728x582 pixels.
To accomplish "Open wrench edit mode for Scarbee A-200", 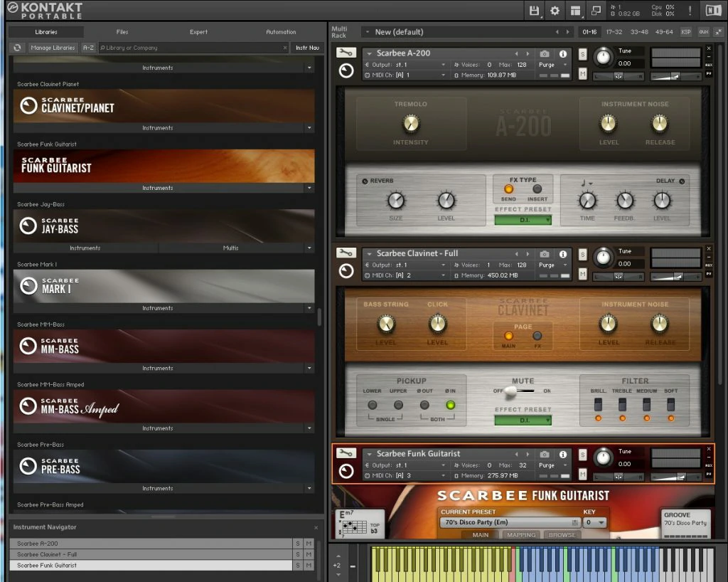I will coord(346,53).
